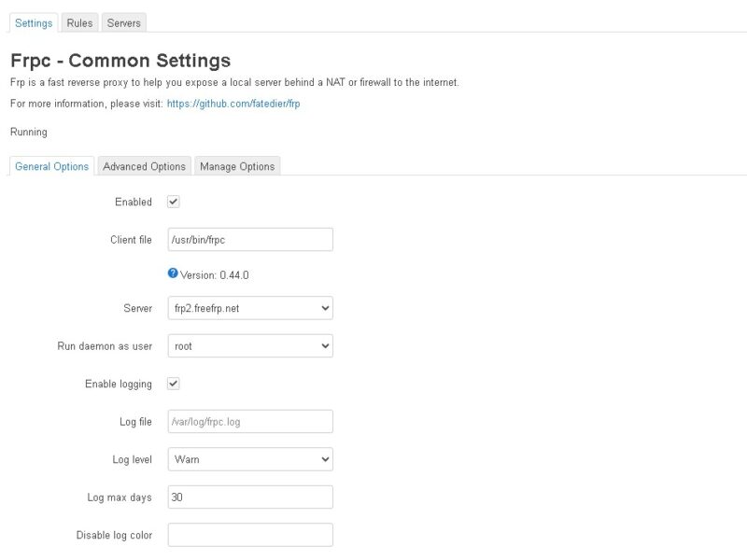Screen dimensions: 747x560
Task: Click the Log level dropdown arrow
Action: pos(325,459)
